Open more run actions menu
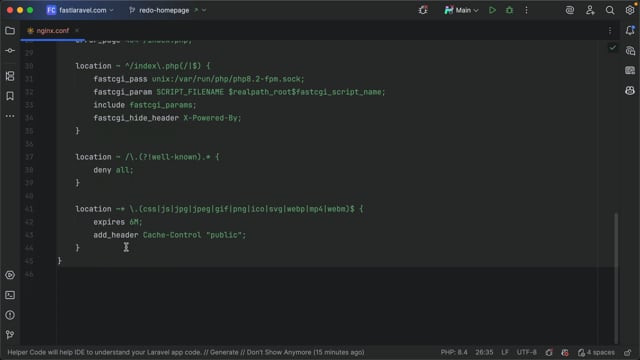This screenshot has width=640, height=360. pyautogui.click(x=527, y=10)
